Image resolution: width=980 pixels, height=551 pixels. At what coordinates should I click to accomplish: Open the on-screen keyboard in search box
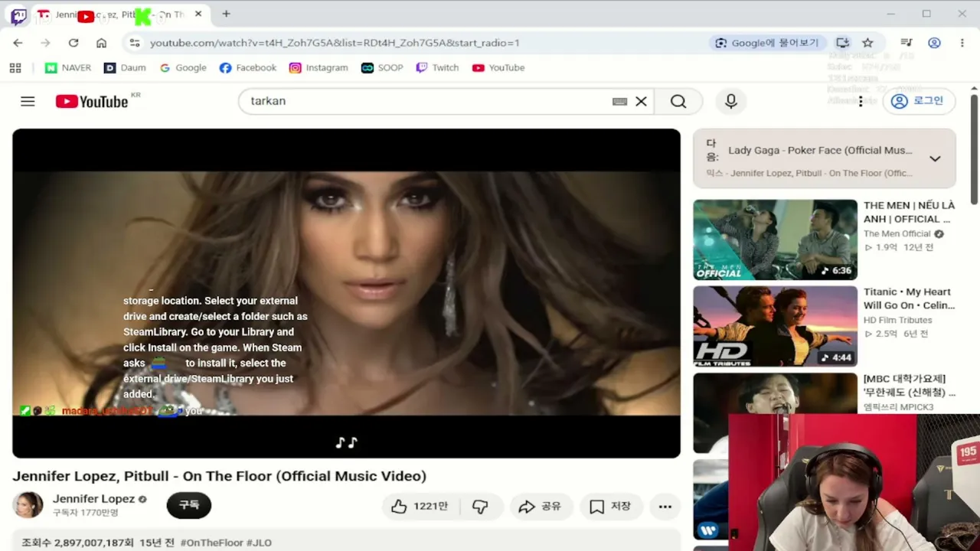tap(619, 101)
